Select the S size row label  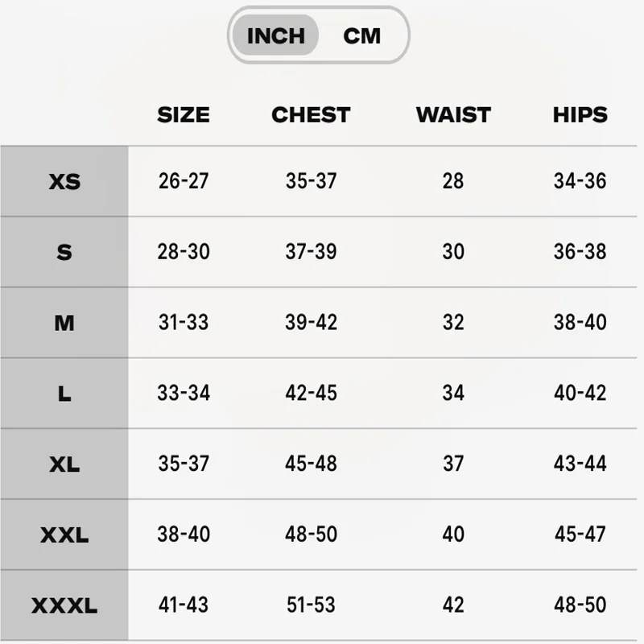click(64, 252)
